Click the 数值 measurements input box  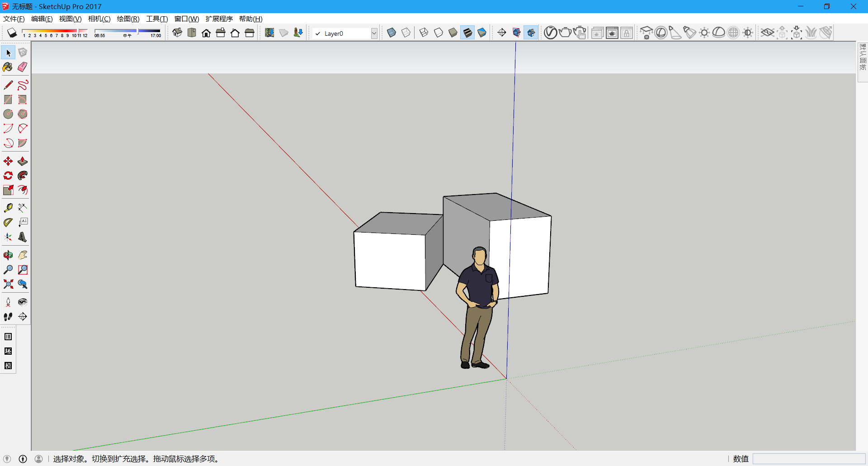point(808,459)
